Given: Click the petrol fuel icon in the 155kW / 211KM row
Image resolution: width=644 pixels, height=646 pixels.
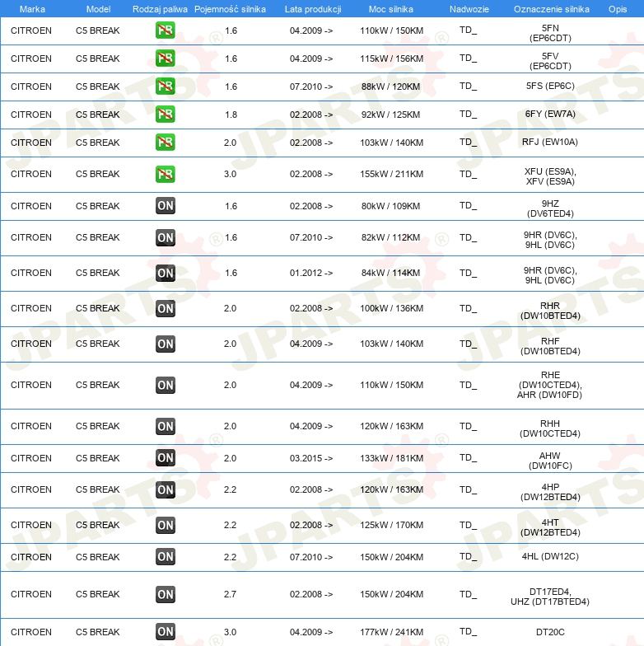Looking at the screenshot, I should tap(165, 174).
